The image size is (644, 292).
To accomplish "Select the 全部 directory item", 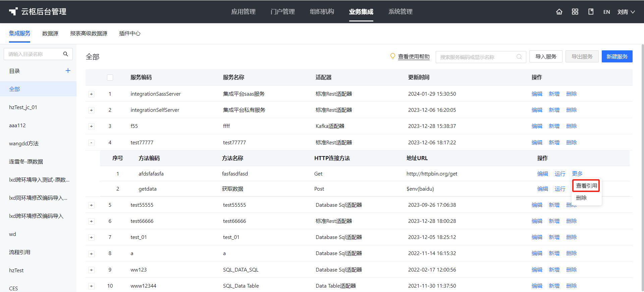I will (38, 89).
